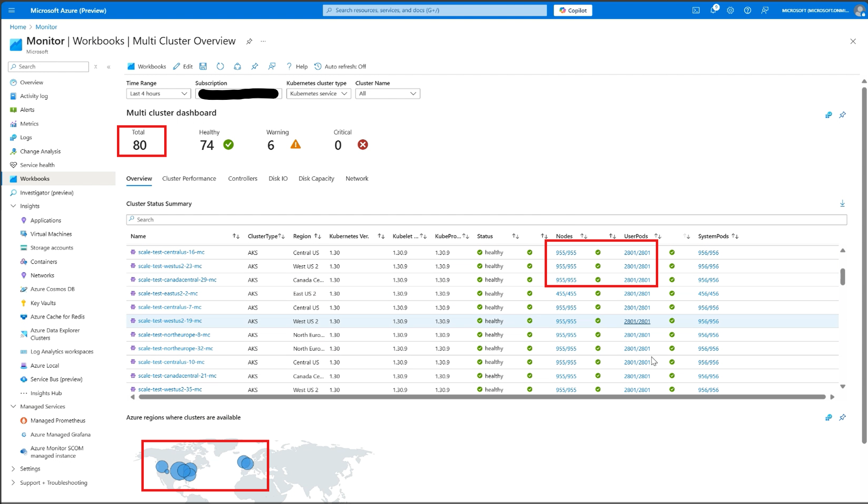Toggle Auto refresh: Off
This screenshot has height=504, width=868.
point(340,66)
